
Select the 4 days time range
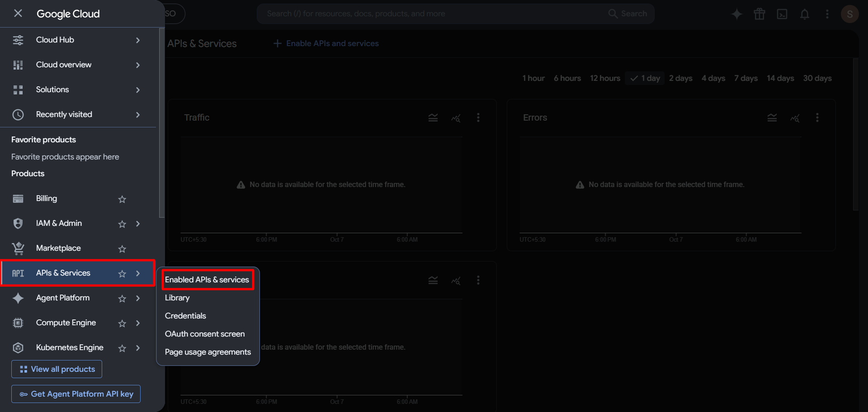[x=713, y=78]
